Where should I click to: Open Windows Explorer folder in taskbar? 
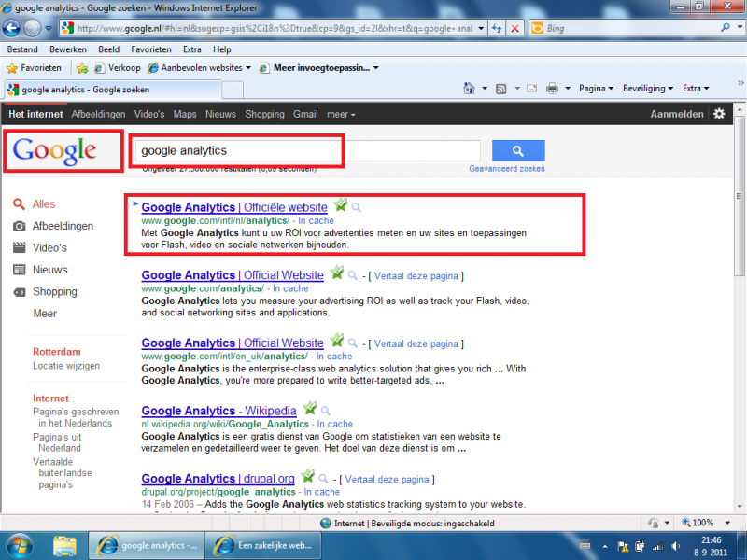click(64, 545)
